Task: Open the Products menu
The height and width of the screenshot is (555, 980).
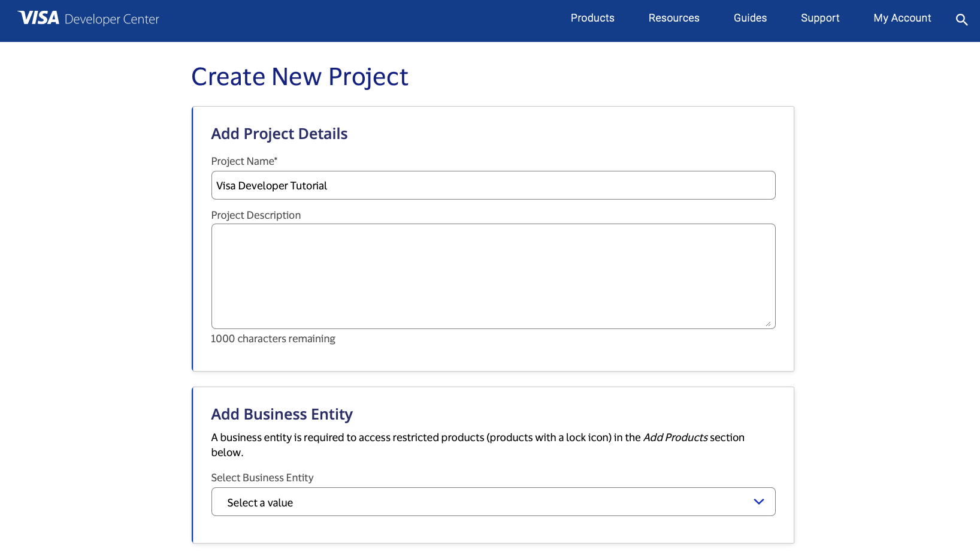Action: (592, 18)
